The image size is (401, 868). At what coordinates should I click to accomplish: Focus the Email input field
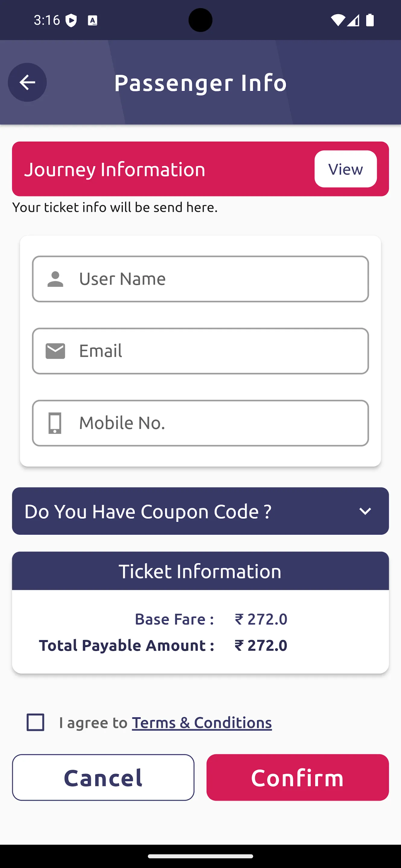pyautogui.click(x=200, y=351)
